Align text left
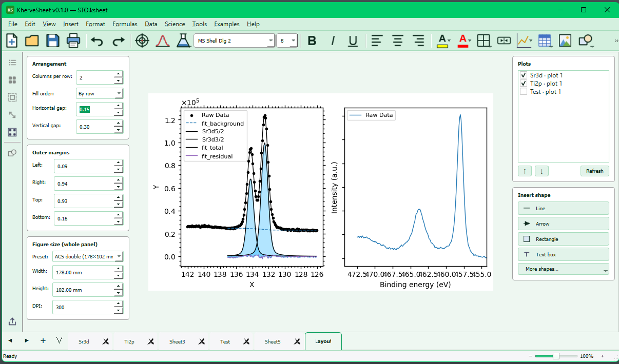The height and width of the screenshot is (364, 619). (377, 41)
